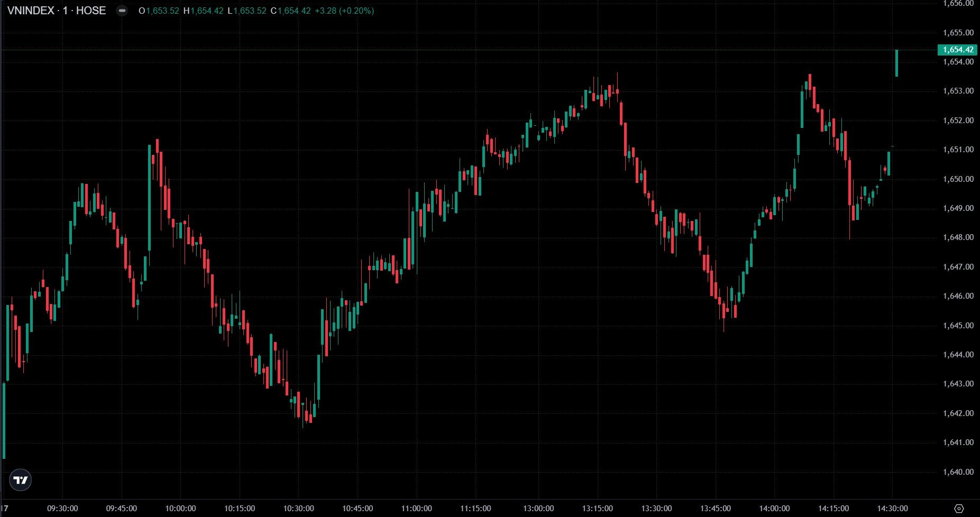
Task: Click the +3.28 (+0.20%) change text
Action: click(x=344, y=11)
